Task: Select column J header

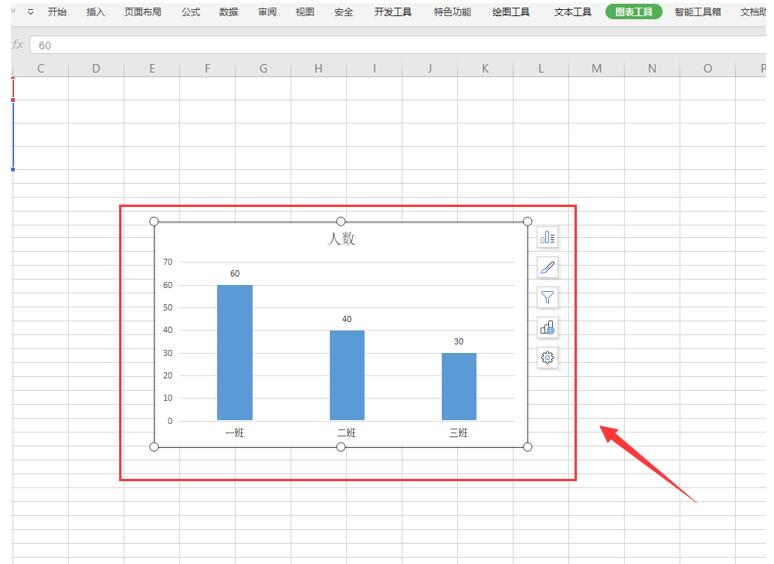Action: coord(430,69)
